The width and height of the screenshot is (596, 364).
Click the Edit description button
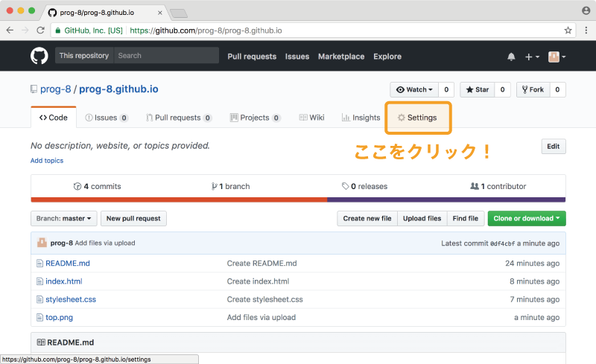(x=554, y=147)
